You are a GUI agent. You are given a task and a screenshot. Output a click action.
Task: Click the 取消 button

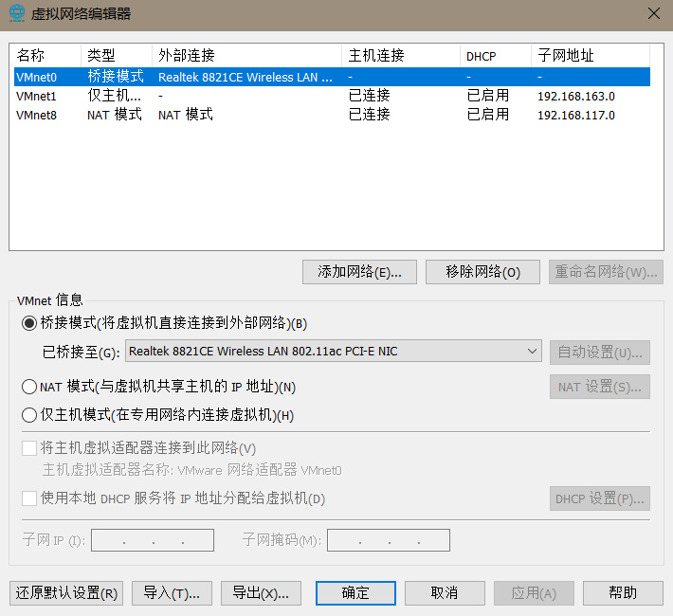click(x=445, y=593)
